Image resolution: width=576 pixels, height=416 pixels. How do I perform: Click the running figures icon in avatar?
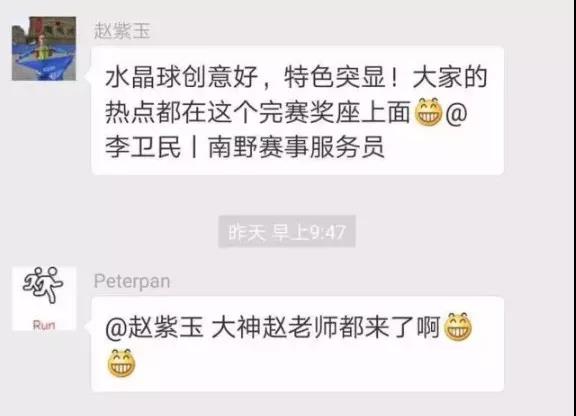click(x=43, y=284)
